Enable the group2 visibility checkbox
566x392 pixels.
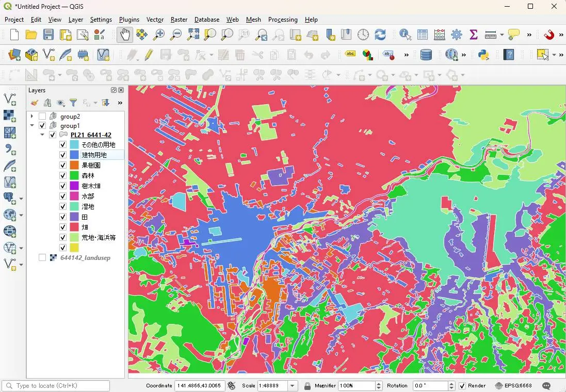click(x=42, y=116)
